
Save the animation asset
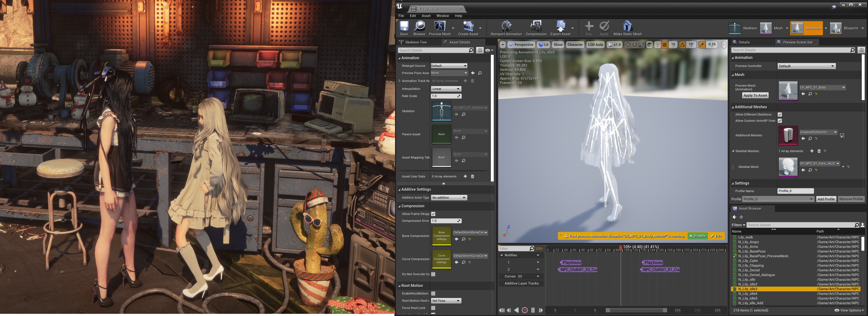(404, 28)
